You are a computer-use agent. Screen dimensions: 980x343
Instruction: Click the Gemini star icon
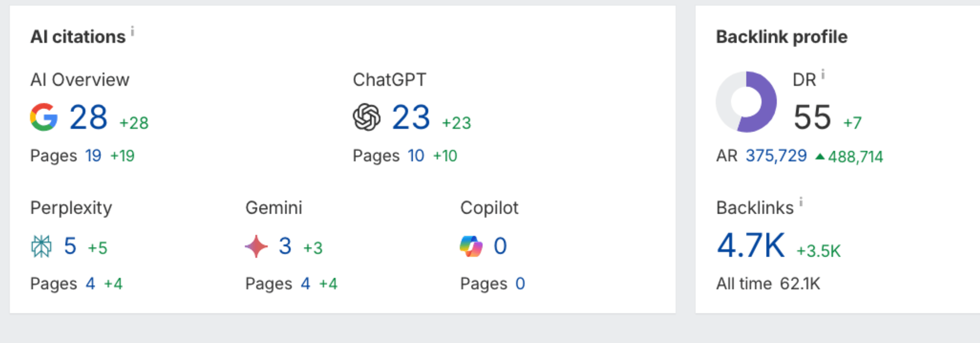coord(257,246)
